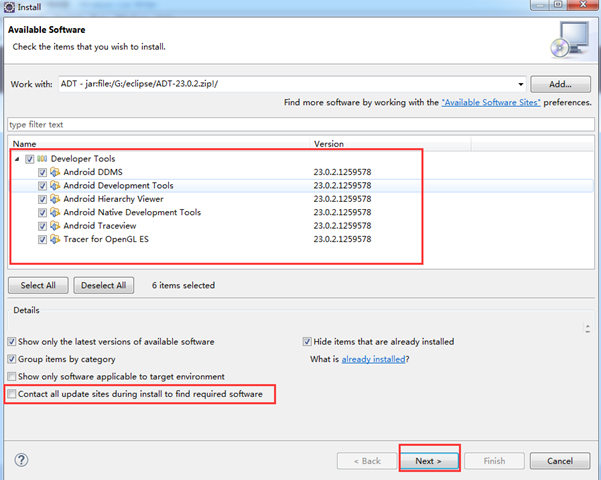Screen dimensions: 601x480
Task: Uncheck Android Development Tools checkbox
Action: (42, 186)
